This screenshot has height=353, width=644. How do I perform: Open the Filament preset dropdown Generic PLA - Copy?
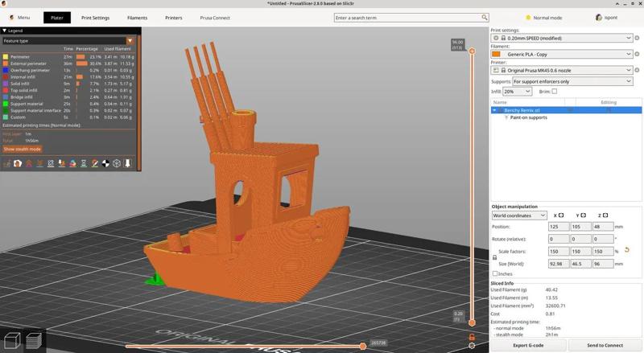pos(561,54)
